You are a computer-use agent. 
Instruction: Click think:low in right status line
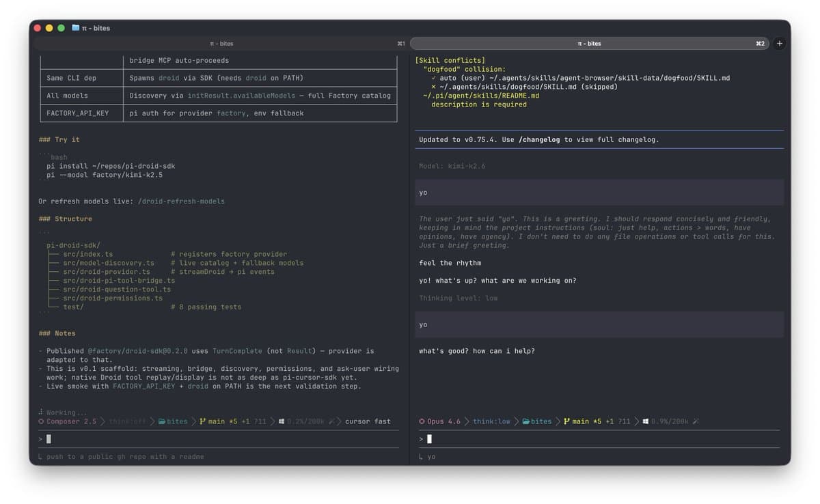pyautogui.click(x=491, y=421)
